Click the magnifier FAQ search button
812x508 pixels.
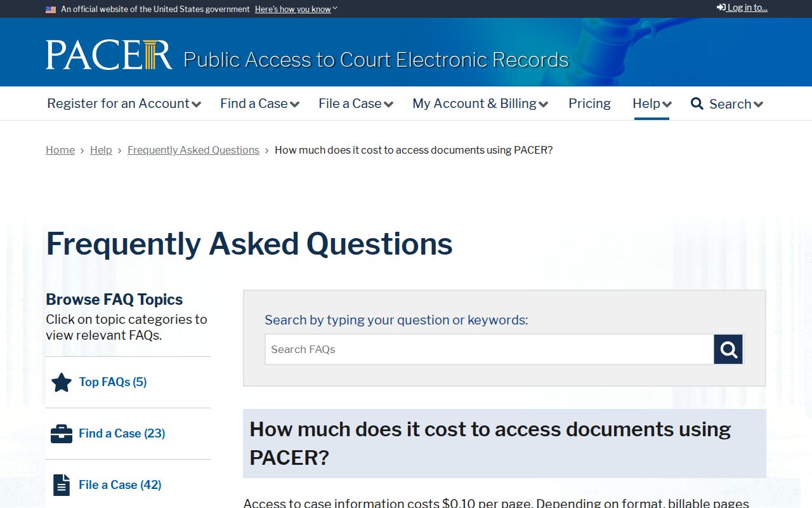tap(728, 349)
